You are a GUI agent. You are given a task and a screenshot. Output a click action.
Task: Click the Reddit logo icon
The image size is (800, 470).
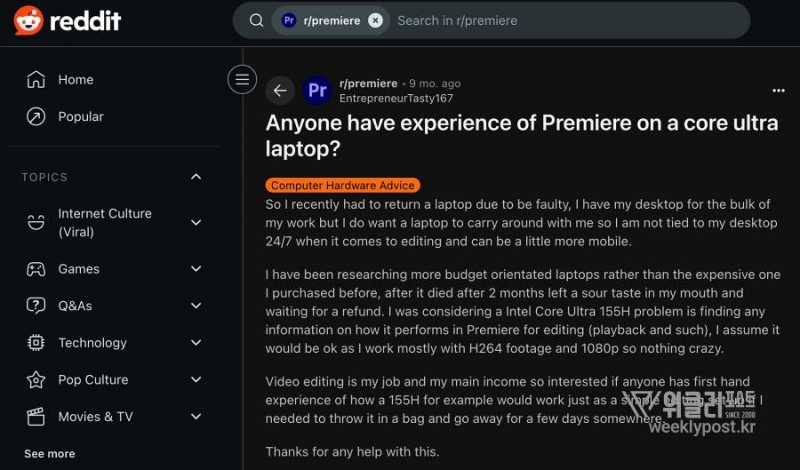click(28, 20)
